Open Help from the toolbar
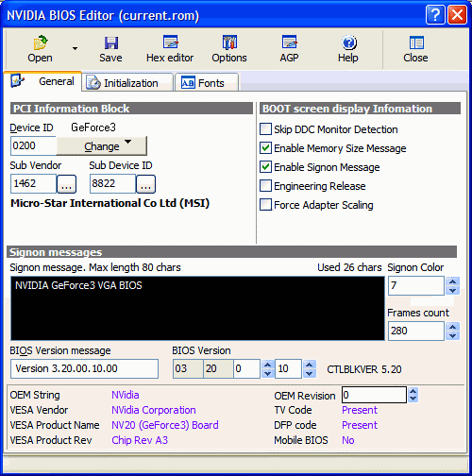The image size is (472, 476). tap(348, 42)
